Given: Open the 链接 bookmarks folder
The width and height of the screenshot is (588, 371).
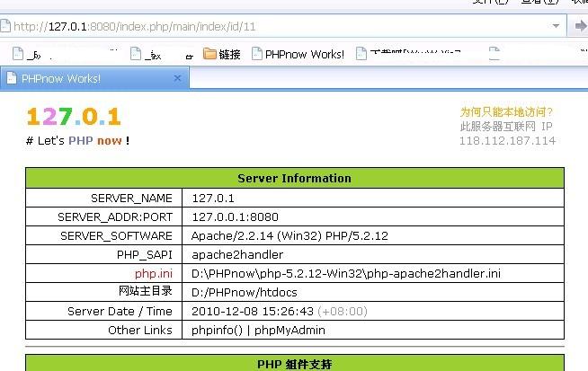Looking at the screenshot, I should pos(222,54).
